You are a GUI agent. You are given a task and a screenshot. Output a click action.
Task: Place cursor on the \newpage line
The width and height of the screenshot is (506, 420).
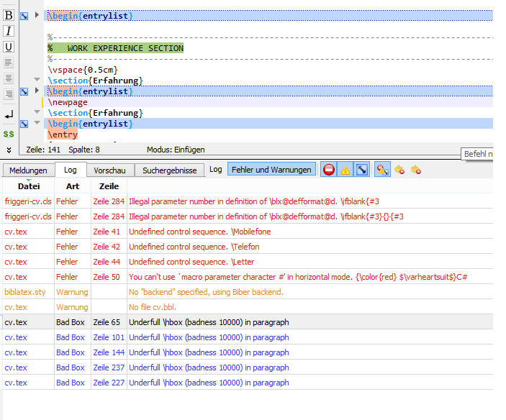point(268,102)
